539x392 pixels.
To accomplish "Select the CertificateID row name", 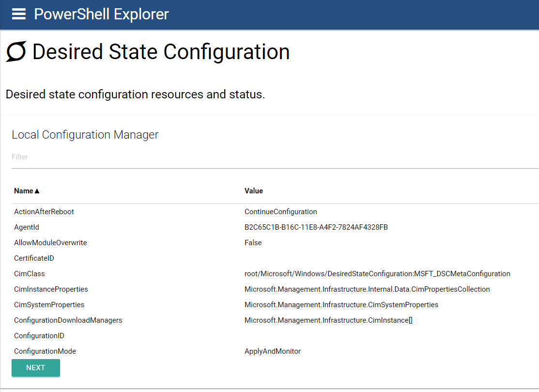I will click(34, 258).
